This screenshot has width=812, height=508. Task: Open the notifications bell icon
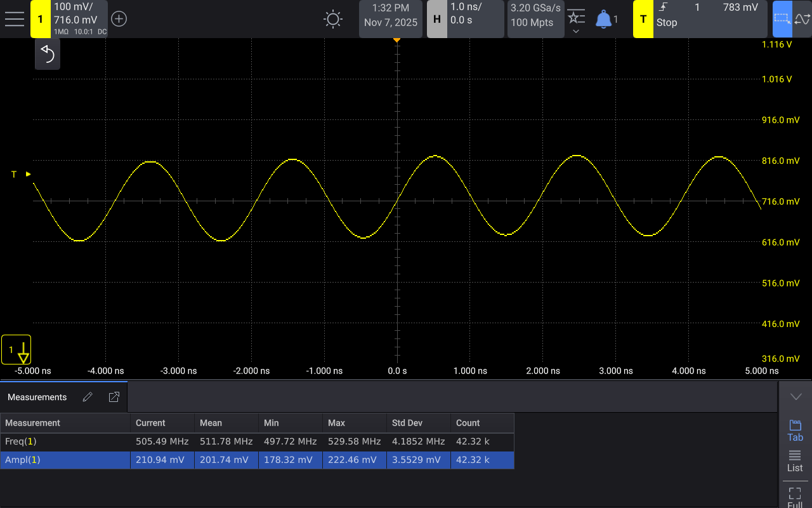tap(603, 20)
